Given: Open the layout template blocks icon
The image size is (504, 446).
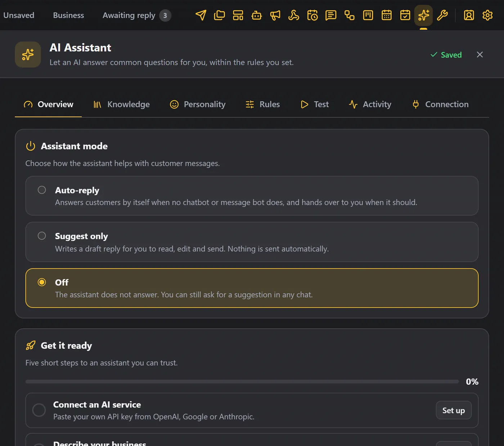Looking at the screenshot, I should 238,15.
